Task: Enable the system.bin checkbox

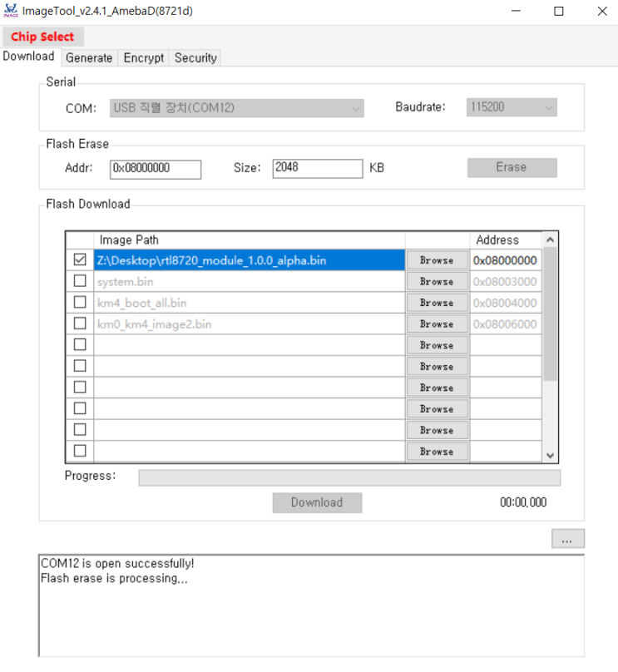Action: 80,281
